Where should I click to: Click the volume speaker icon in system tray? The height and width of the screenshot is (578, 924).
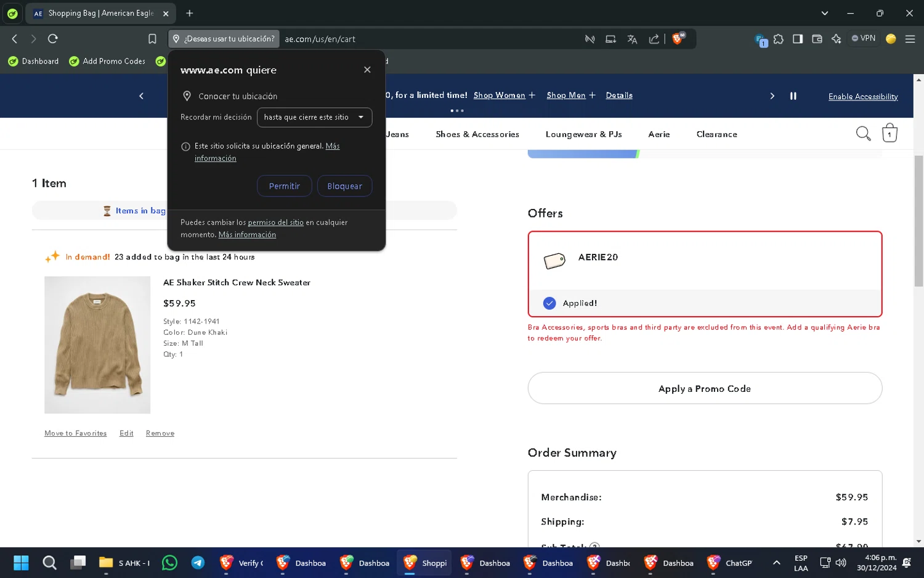(841, 563)
